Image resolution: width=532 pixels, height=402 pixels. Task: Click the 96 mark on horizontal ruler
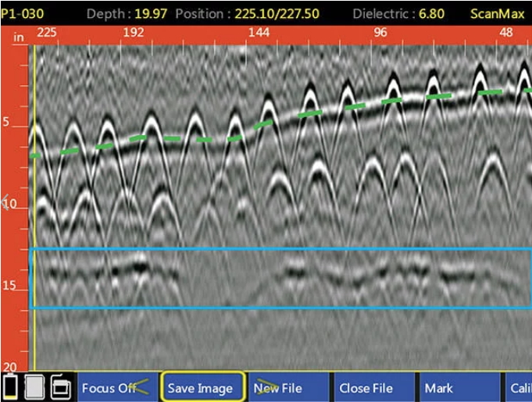(x=380, y=32)
